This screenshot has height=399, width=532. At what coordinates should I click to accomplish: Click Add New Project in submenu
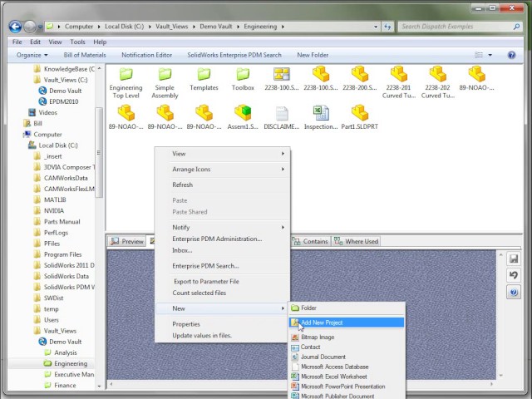pyautogui.click(x=347, y=323)
